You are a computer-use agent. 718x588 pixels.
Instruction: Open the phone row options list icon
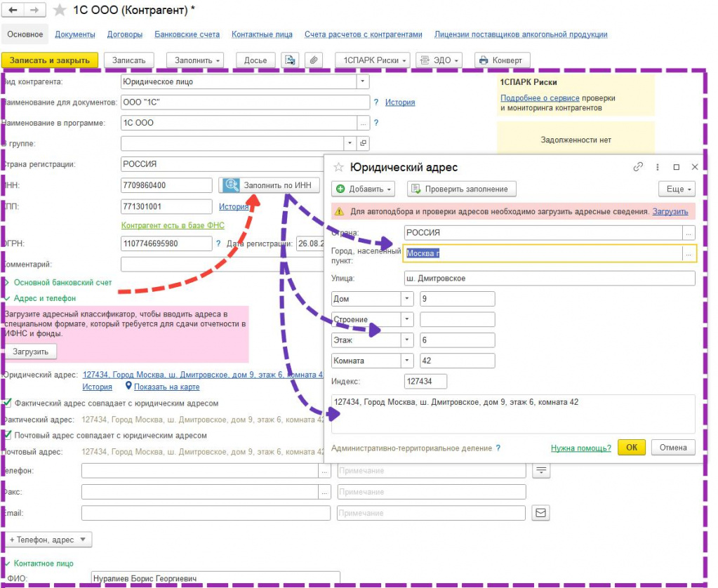(x=541, y=470)
